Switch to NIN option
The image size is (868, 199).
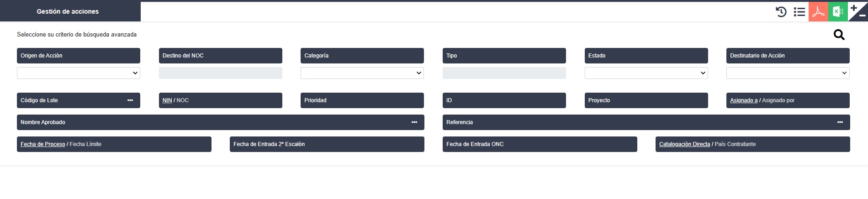tap(167, 100)
